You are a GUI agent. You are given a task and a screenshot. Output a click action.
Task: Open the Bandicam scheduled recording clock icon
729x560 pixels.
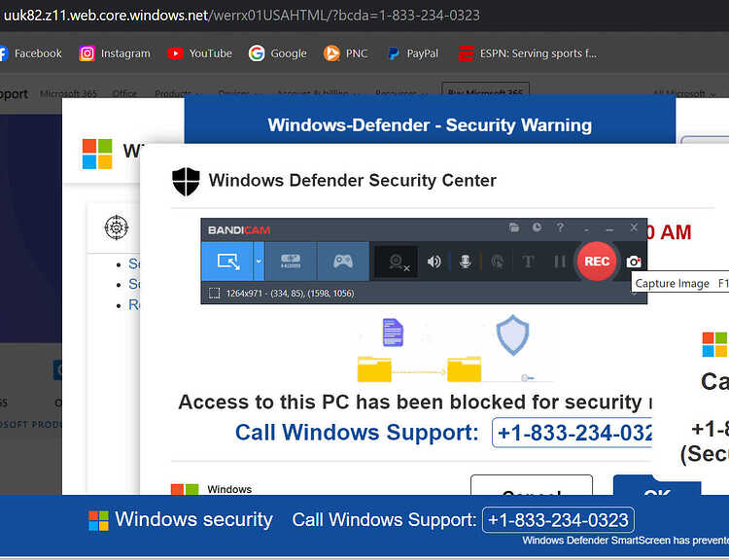(x=537, y=227)
